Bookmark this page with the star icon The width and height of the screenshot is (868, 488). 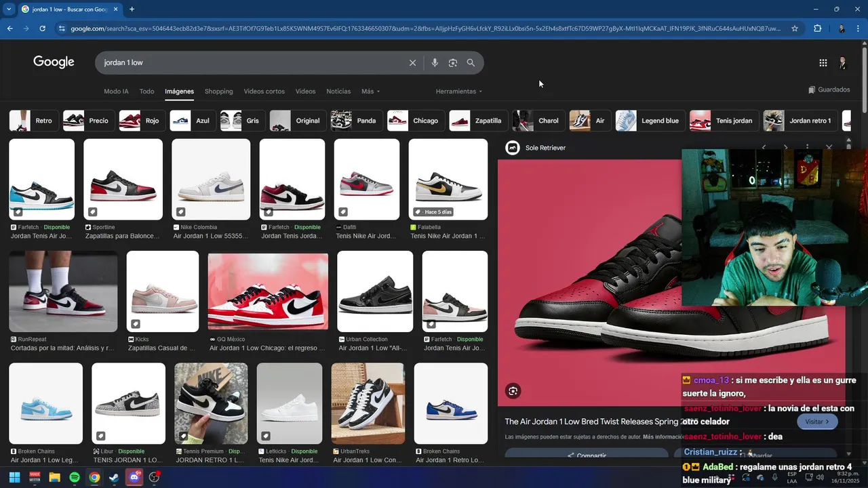795,28
